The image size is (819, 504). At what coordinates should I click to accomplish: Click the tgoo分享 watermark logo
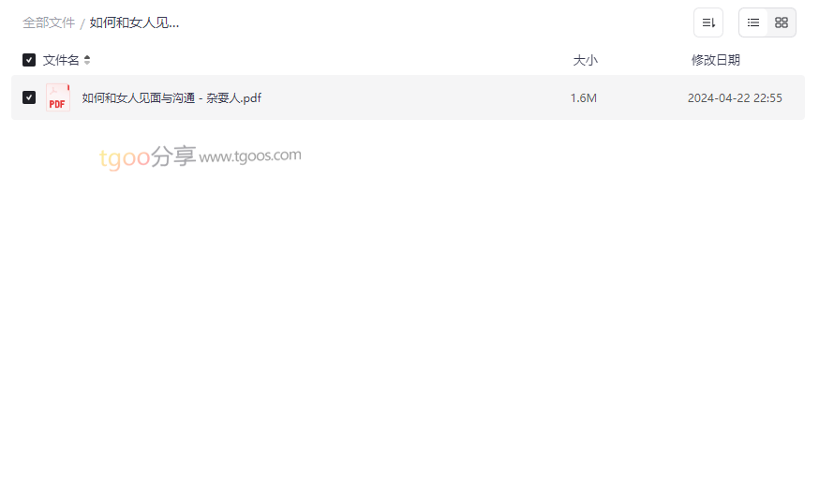point(147,156)
